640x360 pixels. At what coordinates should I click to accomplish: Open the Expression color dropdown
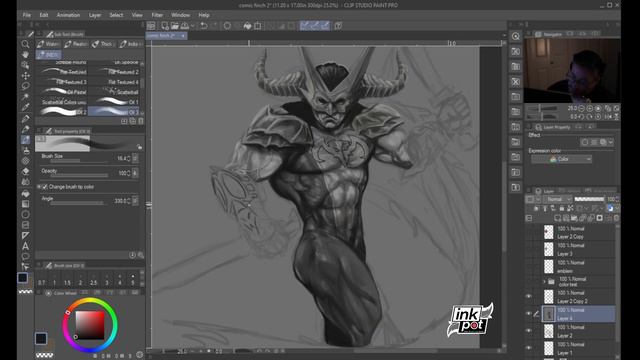tap(561, 159)
